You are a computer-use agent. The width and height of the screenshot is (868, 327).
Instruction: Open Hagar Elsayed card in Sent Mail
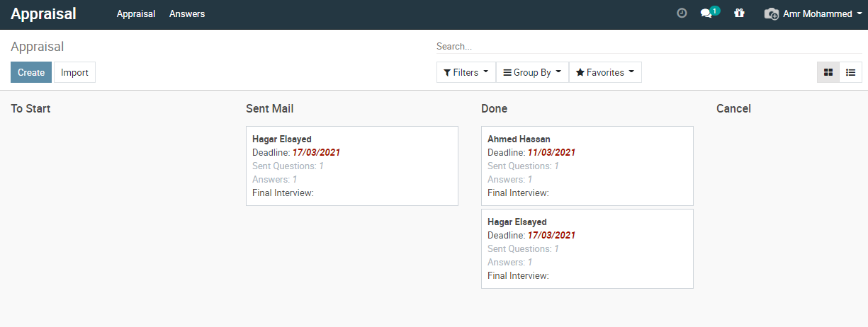(352, 166)
